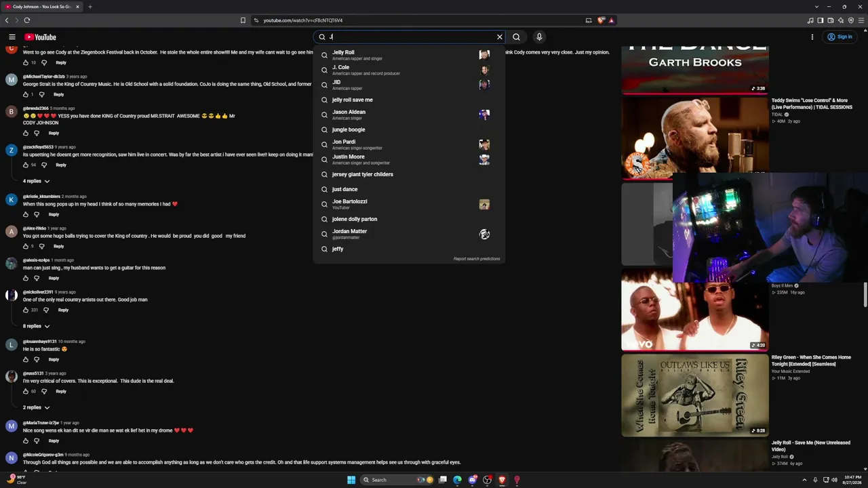Select the Cody Johnson browser tab
Image resolution: width=868 pixels, height=488 pixels.
point(42,7)
